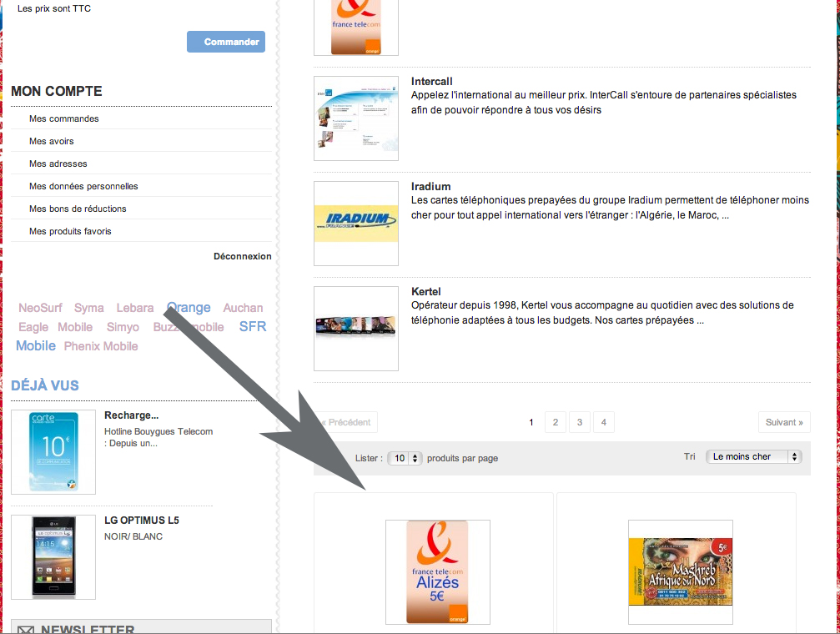The height and width of the screenshot is (634, 840).
Task: Open Mes bons de réductions
Action: (78, 209)
